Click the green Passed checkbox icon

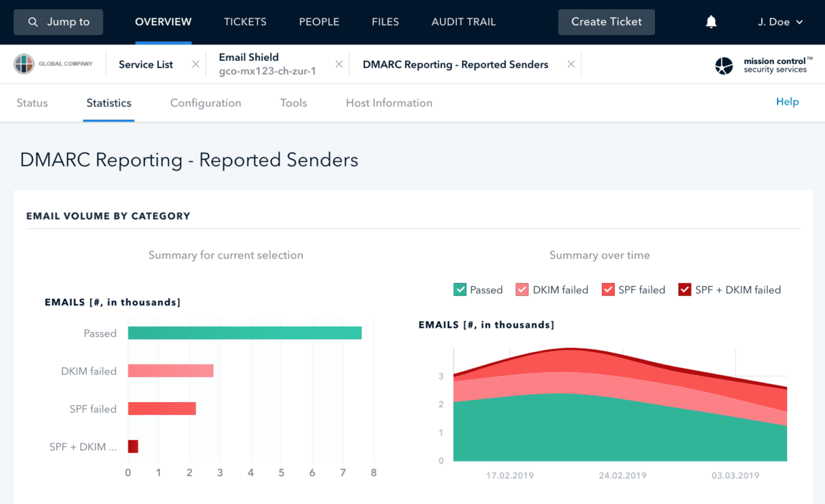(459, 289)
